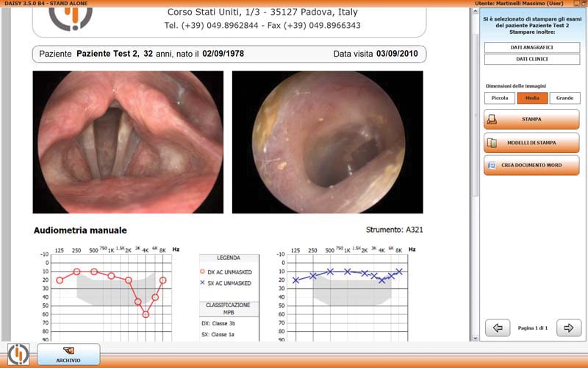588x368 pixels.
Task: Click the otoscopy ear image on right
Action: [327, 142]
